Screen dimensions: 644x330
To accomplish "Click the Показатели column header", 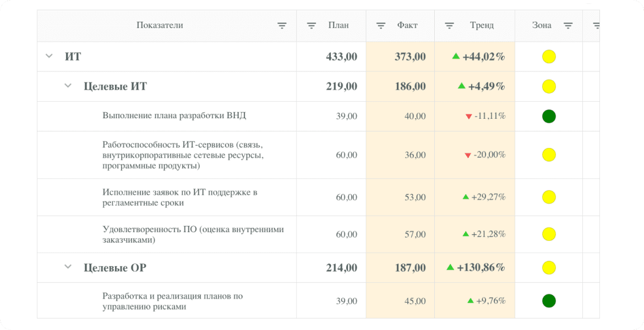I will point(160,25).
